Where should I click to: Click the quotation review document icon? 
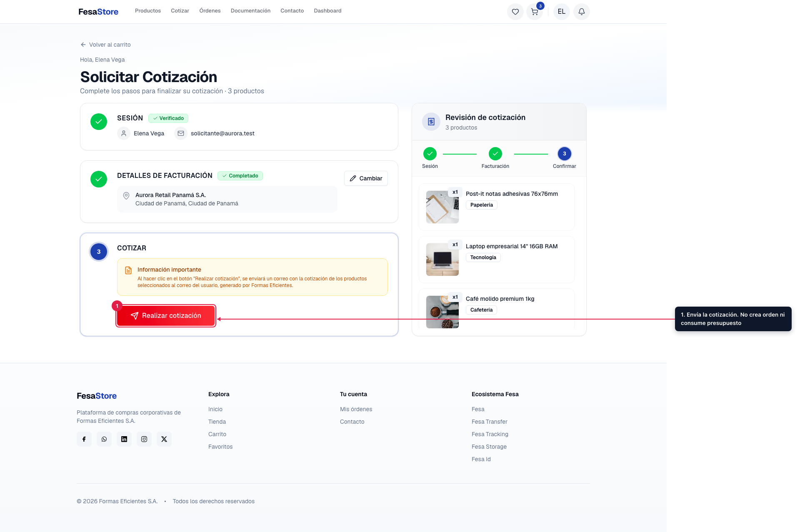[x=431, y=122]
